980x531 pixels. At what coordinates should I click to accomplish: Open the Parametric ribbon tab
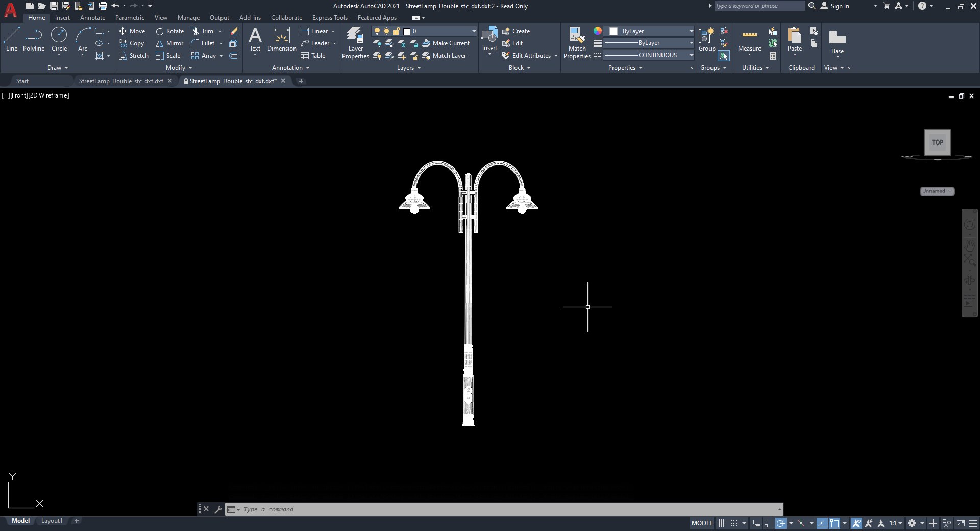[130, 18]
